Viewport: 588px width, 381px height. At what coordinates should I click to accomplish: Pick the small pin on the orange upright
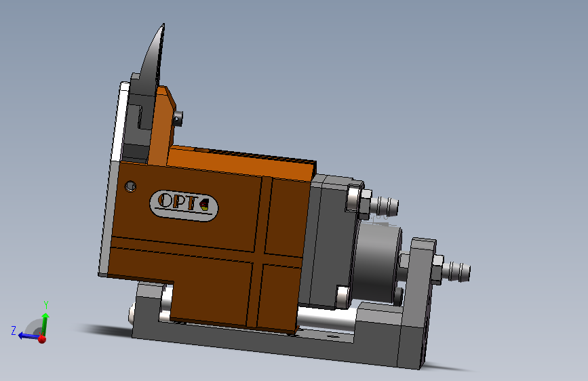(x=178, y=118)
